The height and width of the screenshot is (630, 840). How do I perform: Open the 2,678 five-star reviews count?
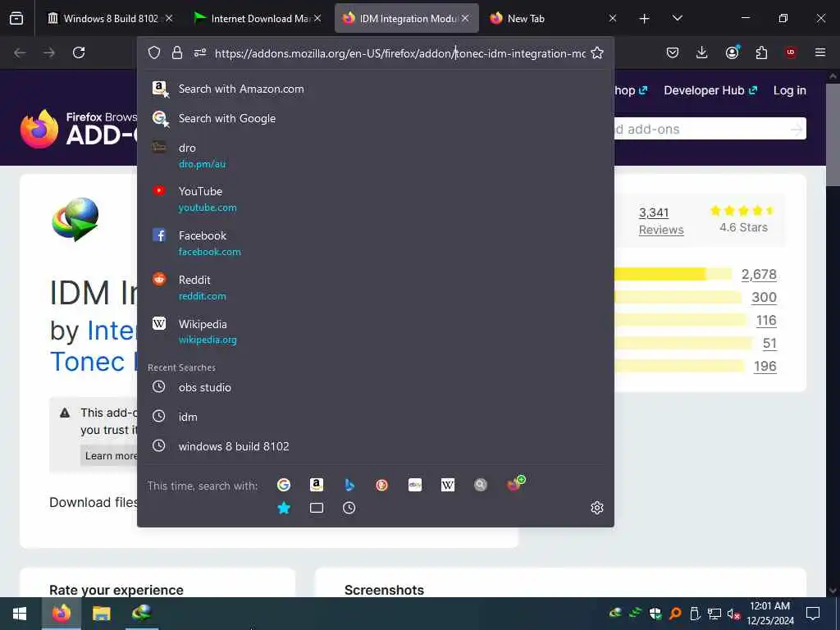(759, 274)
